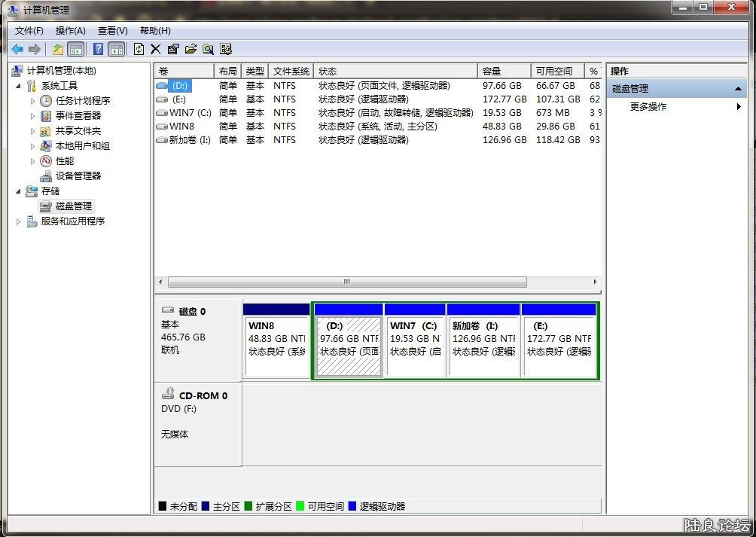
Task: Open the 操作(A) menu
Action: pyautogui.click(x=70, y=31)
